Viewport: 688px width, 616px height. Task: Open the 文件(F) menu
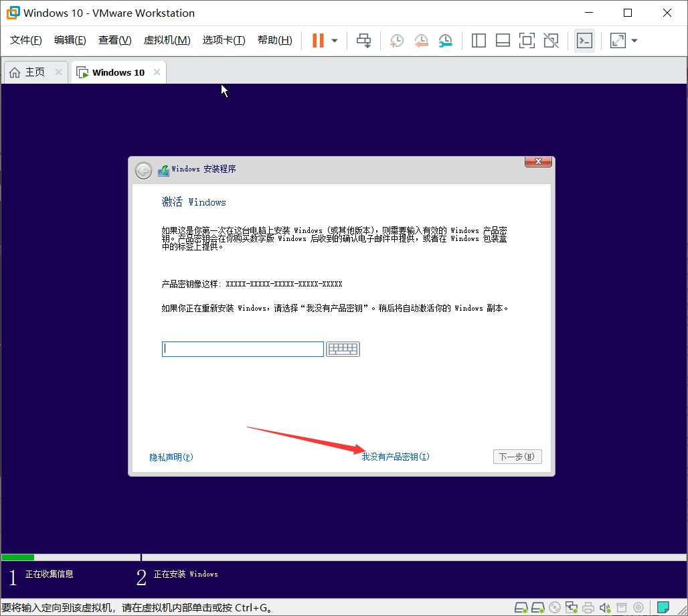coord(26,40)
